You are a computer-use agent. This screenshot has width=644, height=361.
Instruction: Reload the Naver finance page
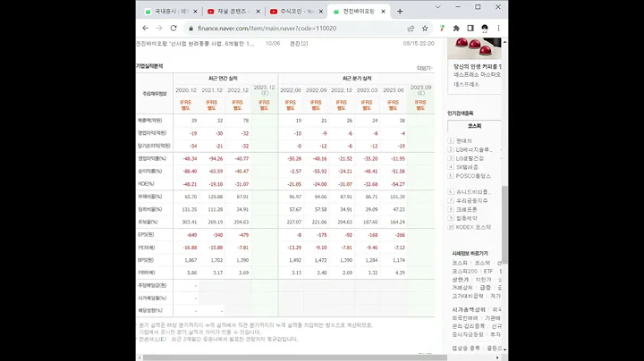click(x=174, y=29)
